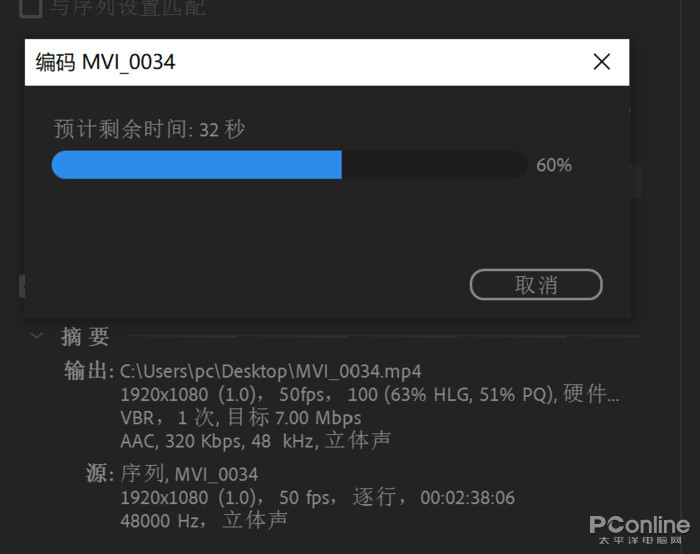Viewport: 700px width, 554px height.
Task: Click the source 序列, MVI_0034 line
Action: point(189,474)
